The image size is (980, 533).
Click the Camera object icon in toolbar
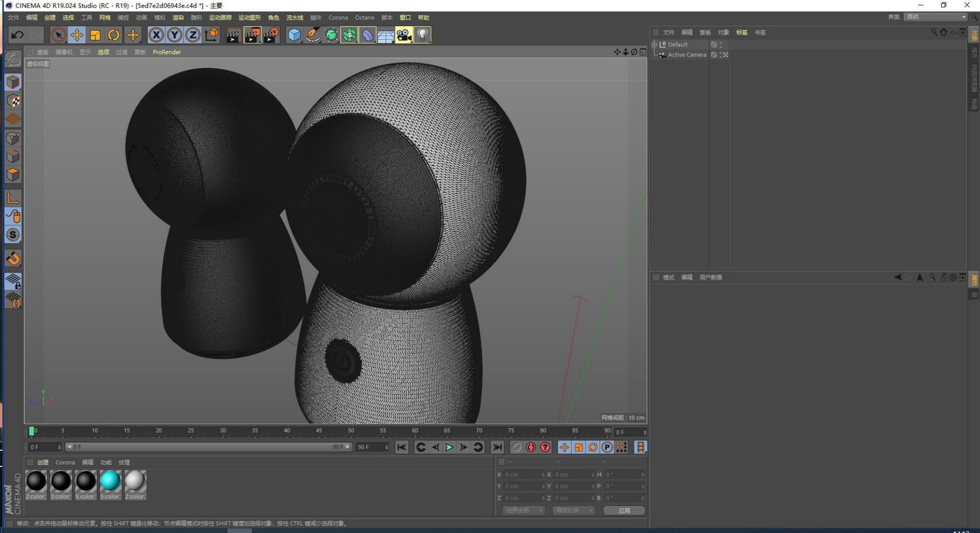(x=404, y=35)
